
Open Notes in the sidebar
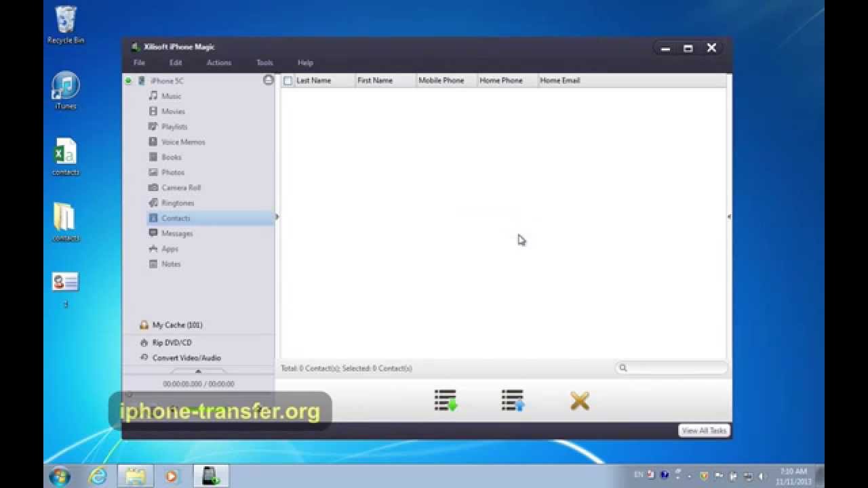(171, 264)
